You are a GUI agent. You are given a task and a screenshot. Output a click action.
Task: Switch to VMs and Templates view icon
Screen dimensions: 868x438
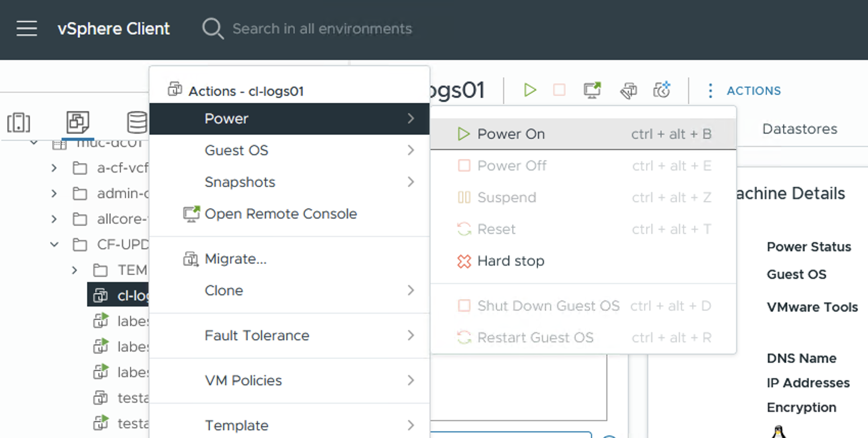click(78, 122)
